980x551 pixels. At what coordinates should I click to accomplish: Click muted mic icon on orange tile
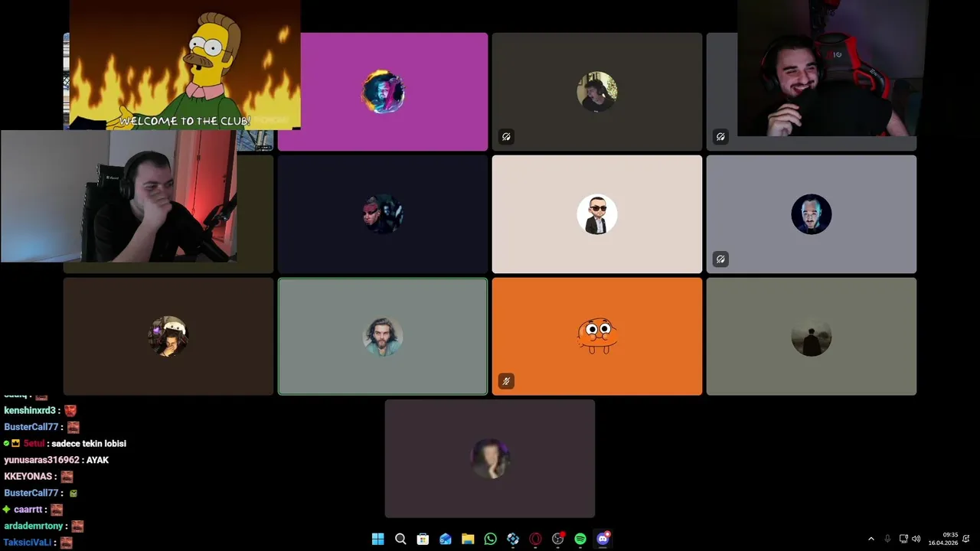(506, 381)
